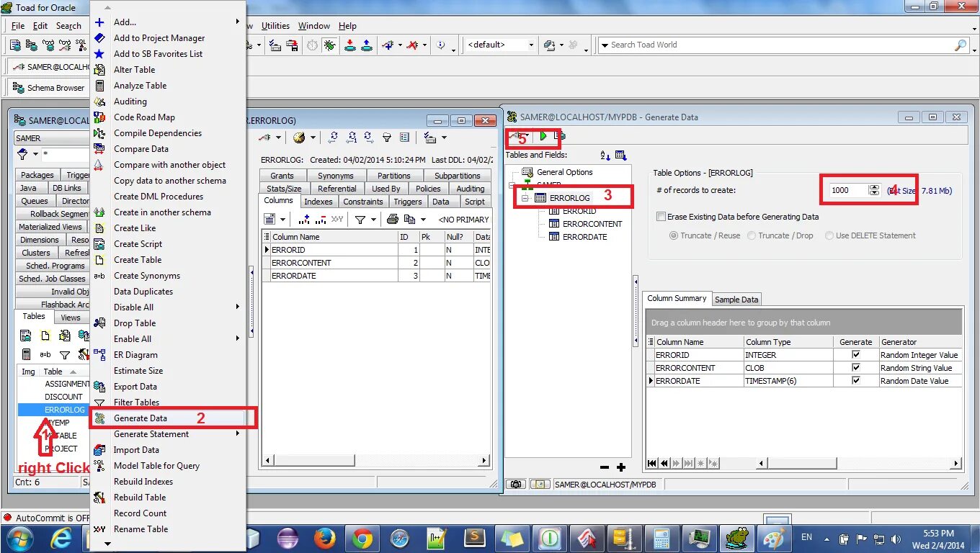Run data generation with green play icon

543,135
